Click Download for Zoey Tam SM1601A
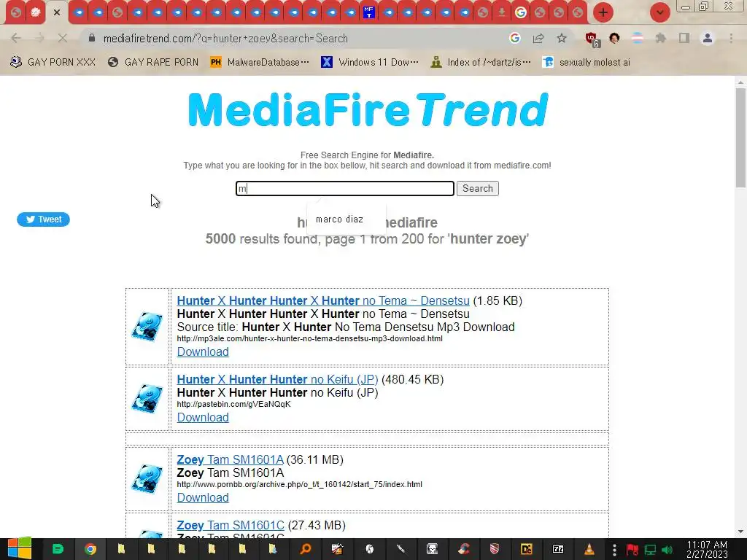Image resolution: width=747 pixels, height=560 pixels. 203,497
